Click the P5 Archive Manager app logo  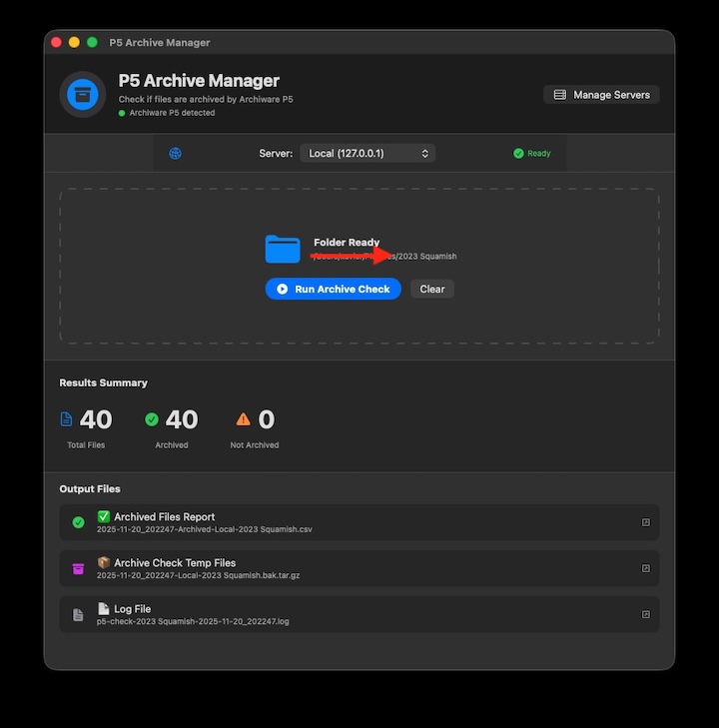tap(84, 95)
